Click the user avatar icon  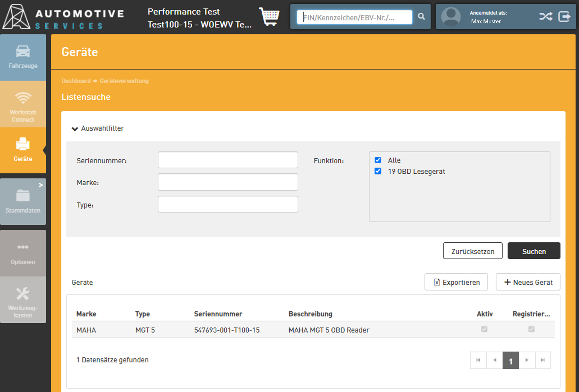tap(451, 17)
